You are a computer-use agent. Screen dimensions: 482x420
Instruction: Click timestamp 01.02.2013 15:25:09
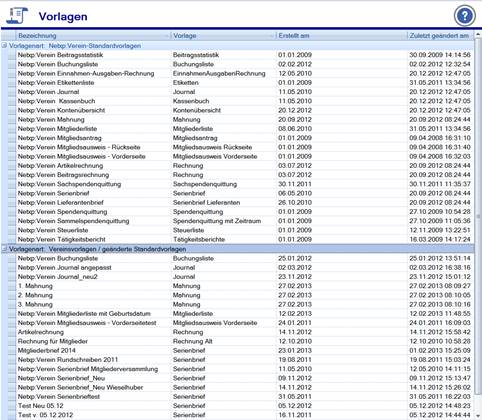click(x=440, y=351)
